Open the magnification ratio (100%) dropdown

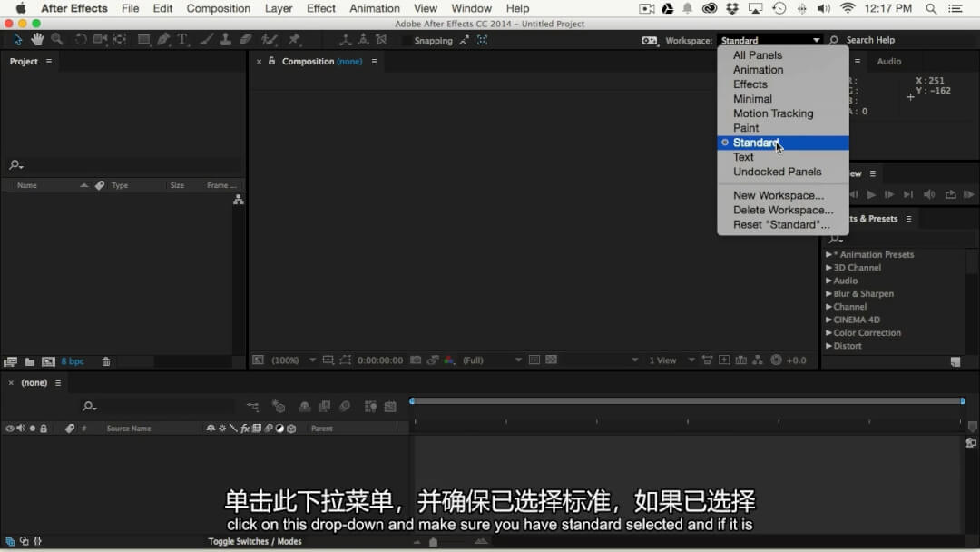click(x=293, y=360)
